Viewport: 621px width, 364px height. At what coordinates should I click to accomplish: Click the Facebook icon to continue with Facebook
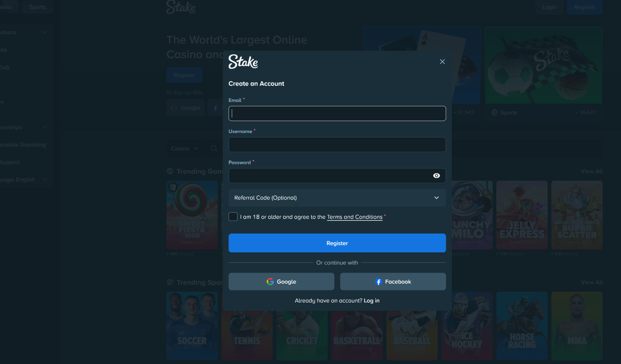pos(378,281)
